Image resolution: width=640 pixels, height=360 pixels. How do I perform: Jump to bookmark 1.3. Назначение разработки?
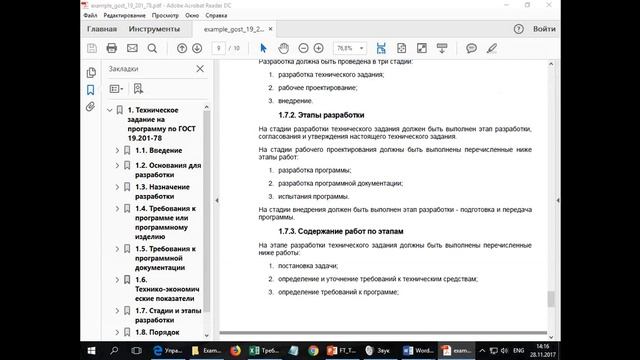point(162,191)
